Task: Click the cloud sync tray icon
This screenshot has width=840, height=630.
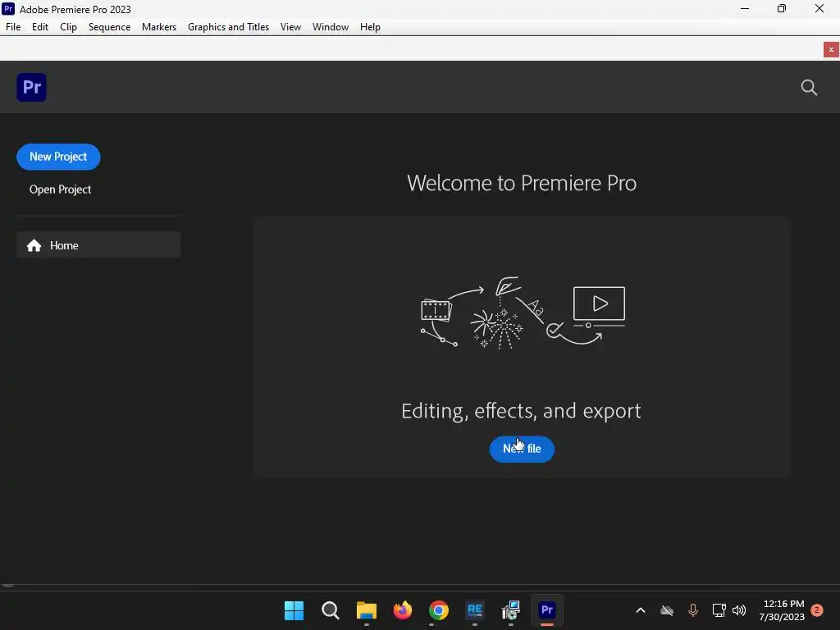Action: pos(667,610)
